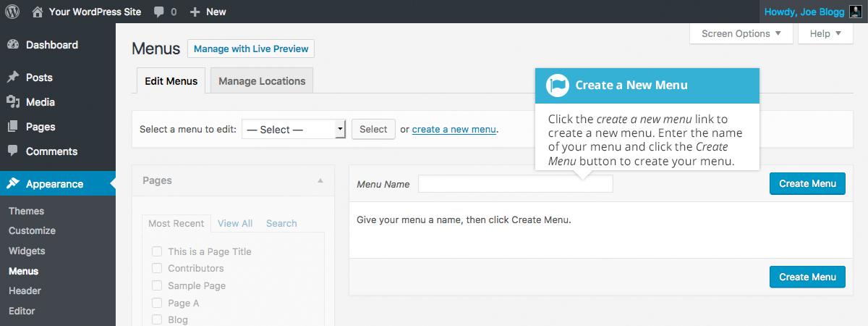Screen dimensions: 868x326
Task: Click the Appearance paintbrush icon
Action: point(13,184)
